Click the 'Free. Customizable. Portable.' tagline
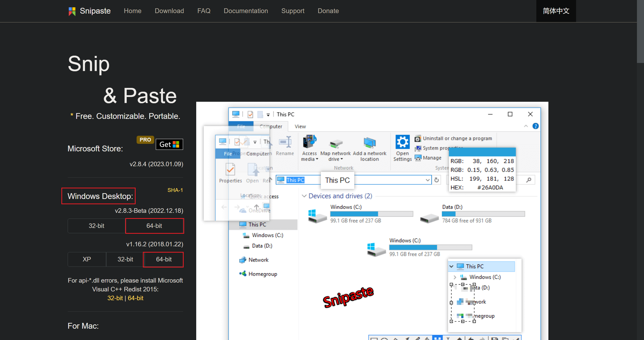This screenshot has width=644, height=340. pyautogui.click(x=128, y=116)
